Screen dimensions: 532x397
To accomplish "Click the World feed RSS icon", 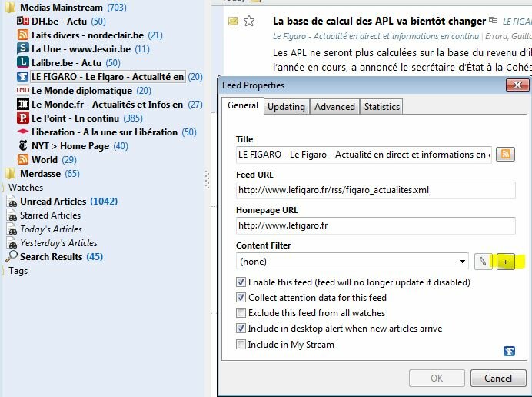I will (x=23, y=159).
